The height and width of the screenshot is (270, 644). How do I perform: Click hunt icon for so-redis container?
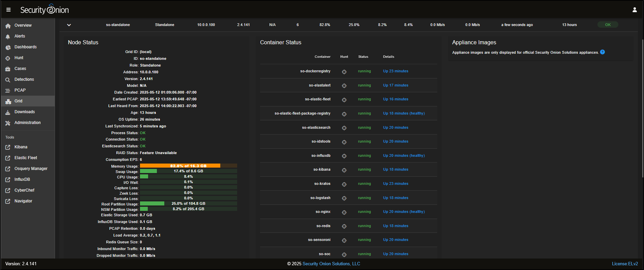pos(344,226)
